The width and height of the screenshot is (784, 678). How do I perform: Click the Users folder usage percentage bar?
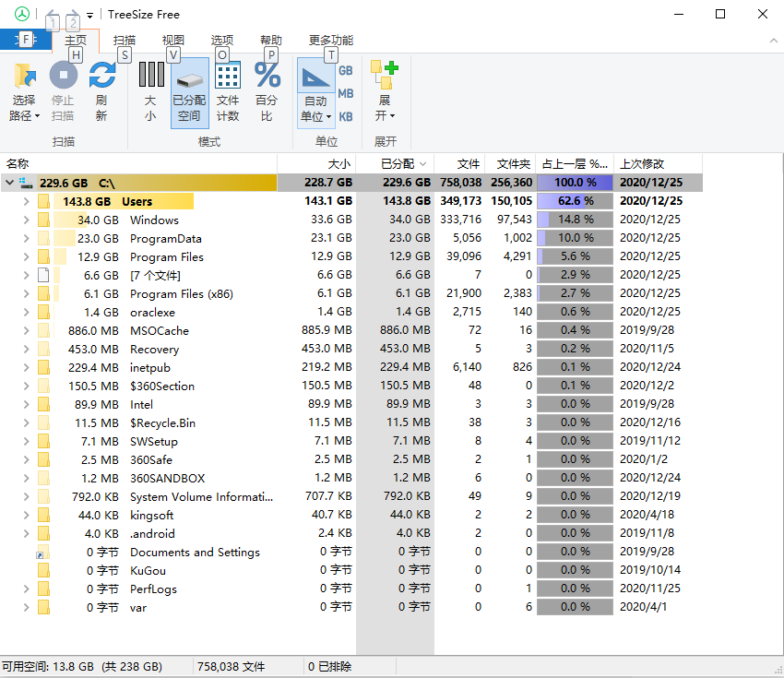[x=575, y=201]
